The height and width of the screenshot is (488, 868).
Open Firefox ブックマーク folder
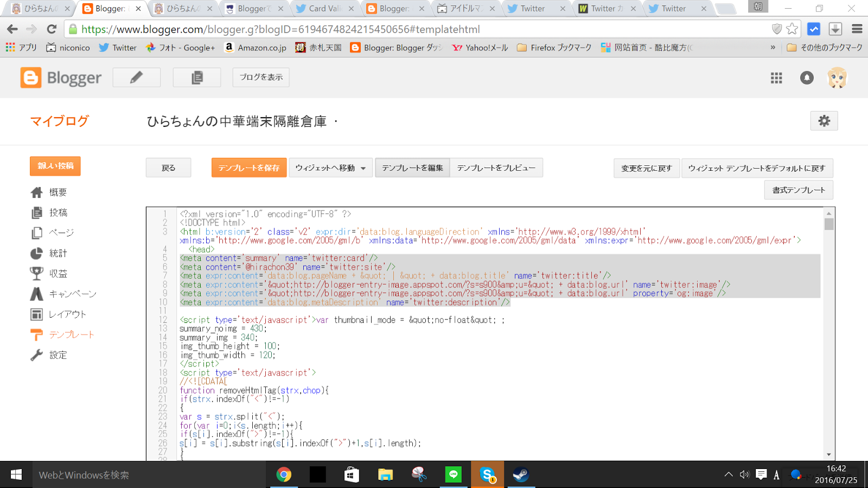pyautogui.click(x=554, y=47)
